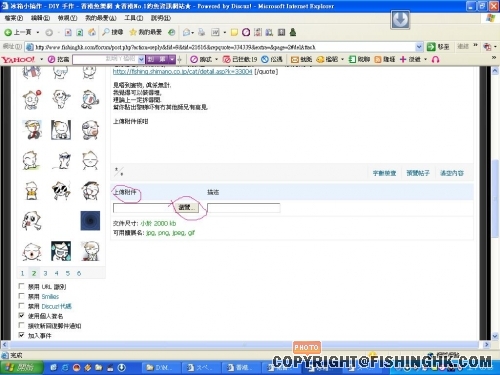Open the Yahoo search box dropdown arrow

tap(141, 59)
